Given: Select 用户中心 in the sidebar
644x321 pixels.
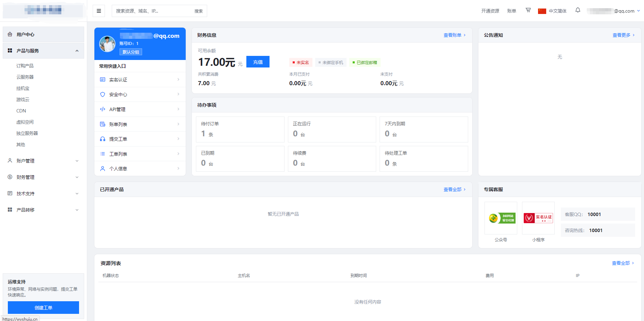Looking at the screenshot, I should [43, 34].
